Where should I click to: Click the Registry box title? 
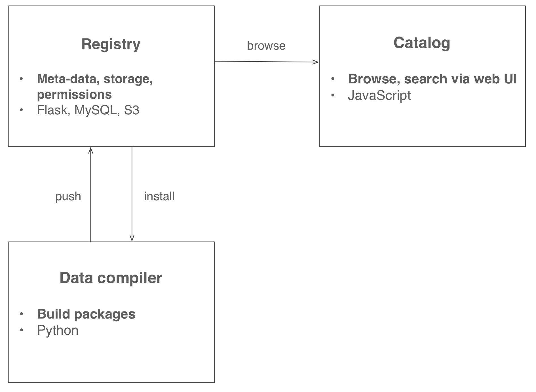(111, 44)
